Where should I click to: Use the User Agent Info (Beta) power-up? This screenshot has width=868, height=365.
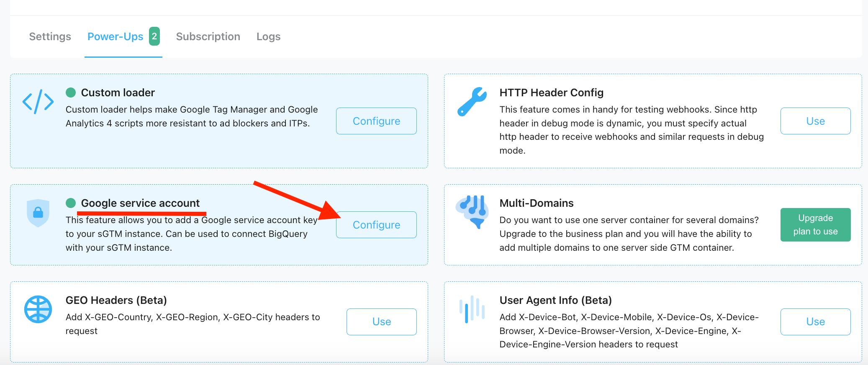(815, 322)
